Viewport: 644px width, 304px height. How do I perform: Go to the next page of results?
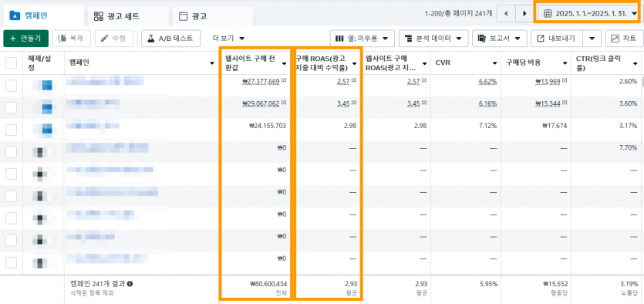(x=524, y=14)
